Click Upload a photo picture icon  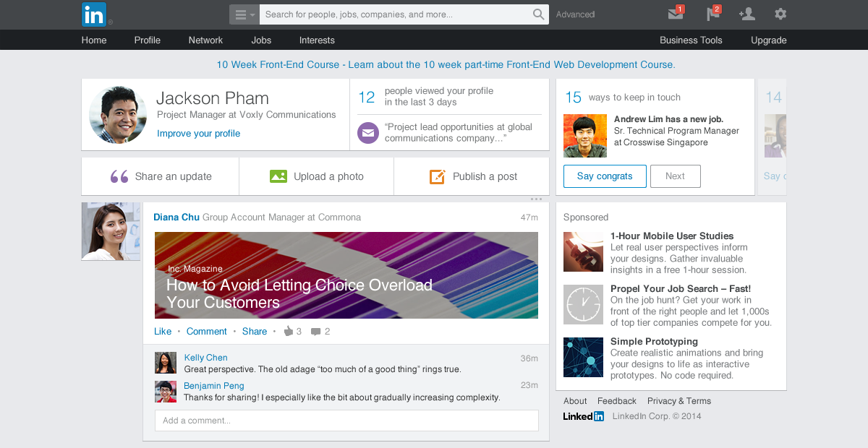click(x=278, y=176)
